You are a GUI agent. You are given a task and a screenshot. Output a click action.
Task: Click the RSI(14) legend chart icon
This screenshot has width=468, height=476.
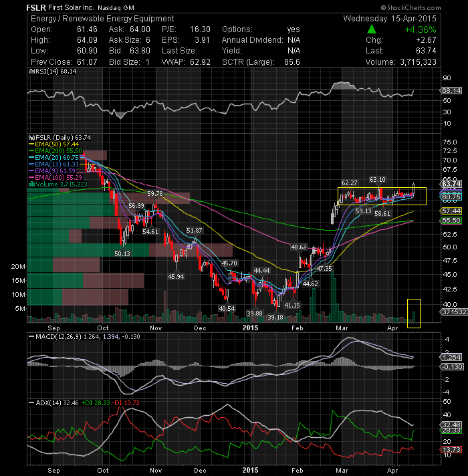pyautogui.click(x=31, y=72)
